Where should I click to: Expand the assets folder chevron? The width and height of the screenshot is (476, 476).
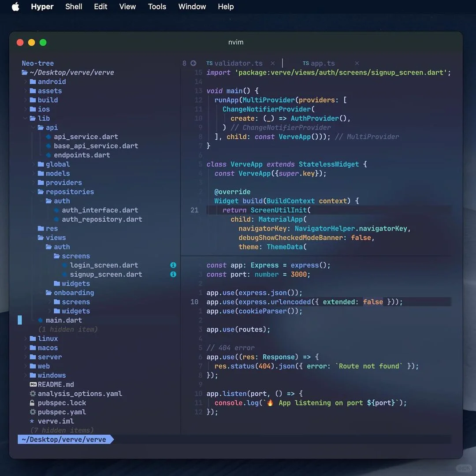(x=26, y=91)
